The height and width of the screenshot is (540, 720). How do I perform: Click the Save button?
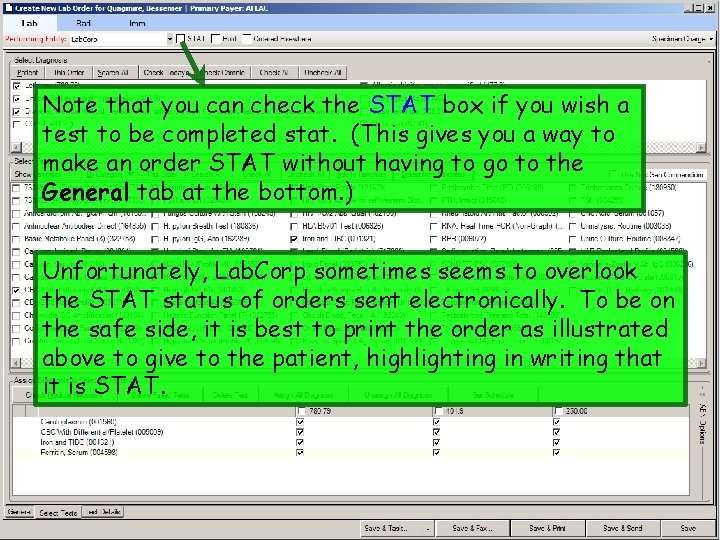[x=688, y=529]
